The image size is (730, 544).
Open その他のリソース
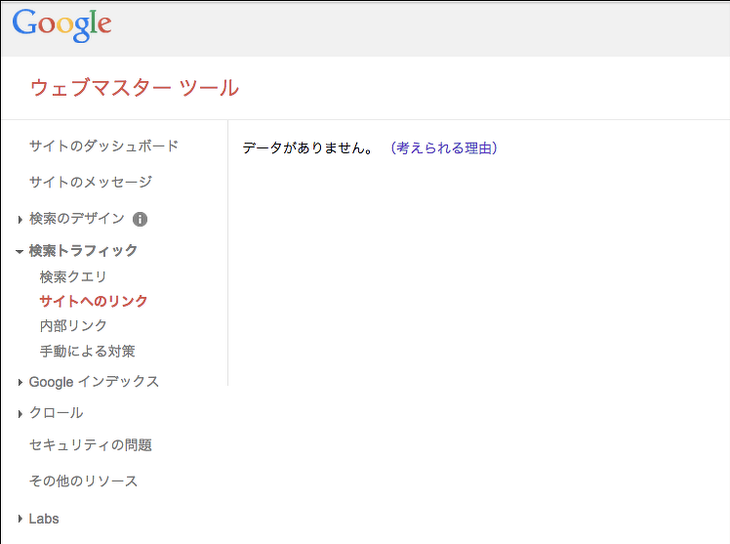coord(84,481)
